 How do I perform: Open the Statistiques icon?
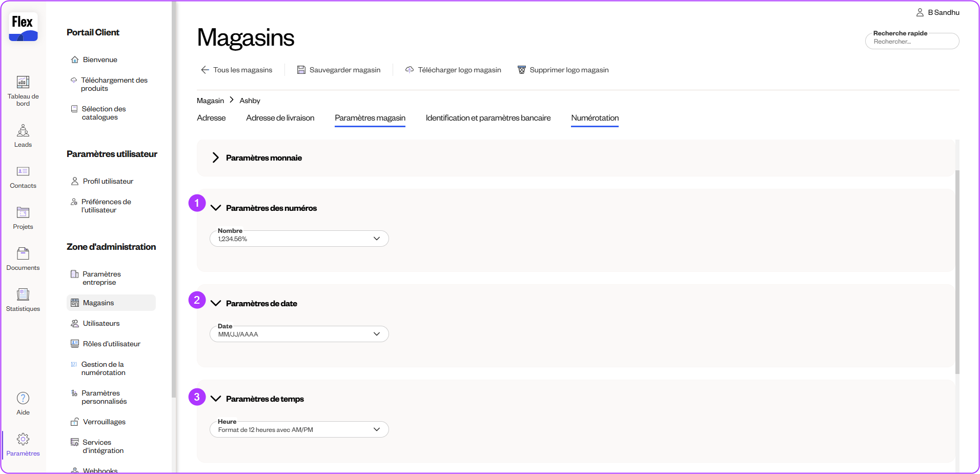click(23, 295)
